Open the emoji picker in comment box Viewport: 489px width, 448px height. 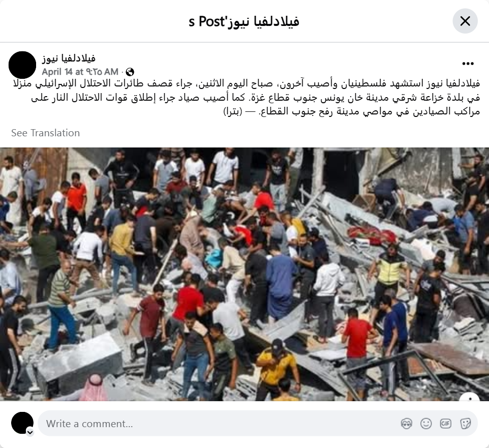click(426, 424)
